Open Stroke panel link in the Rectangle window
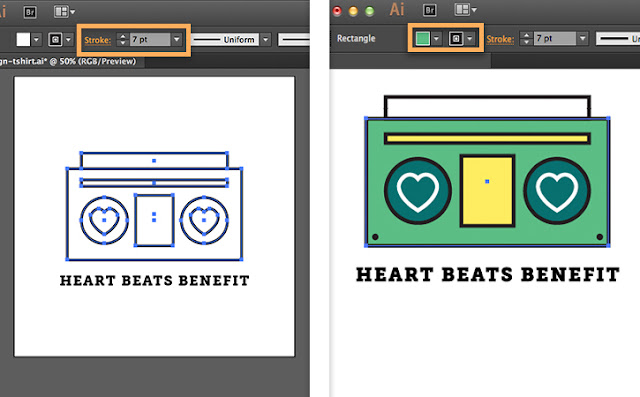 pos(500,39)
